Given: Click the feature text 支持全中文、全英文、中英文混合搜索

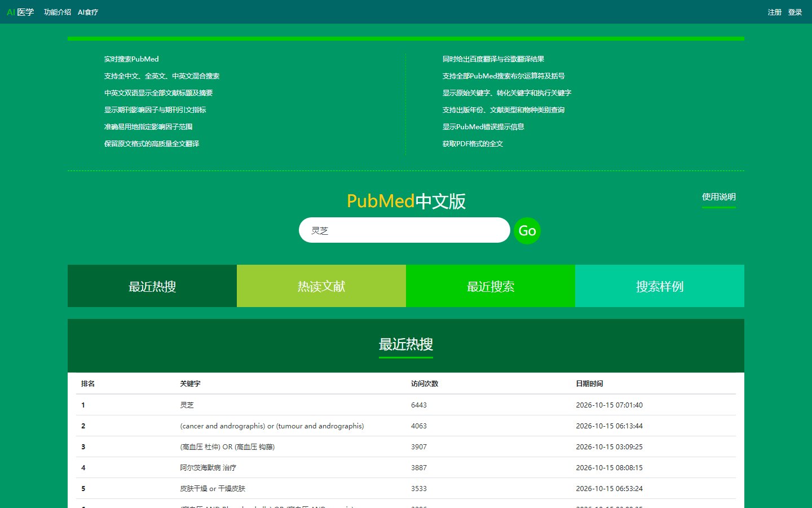Looking at the screenshot, I should point(162,76).
